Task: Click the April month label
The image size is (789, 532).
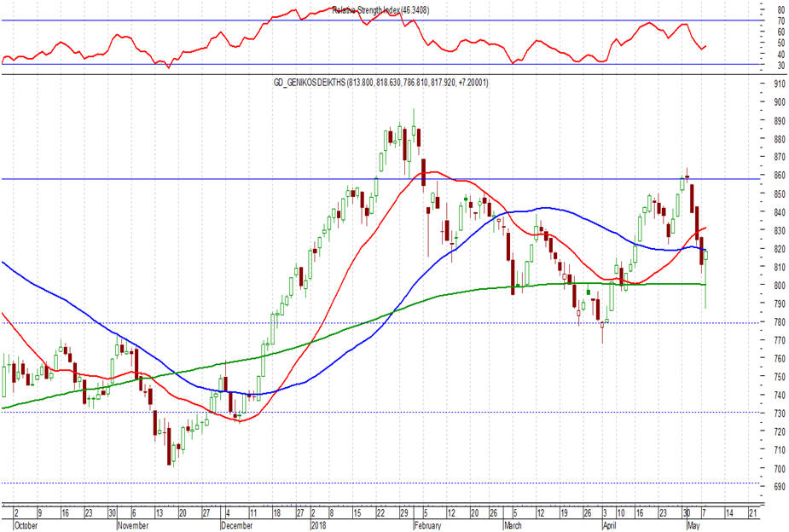Action: 609,525
